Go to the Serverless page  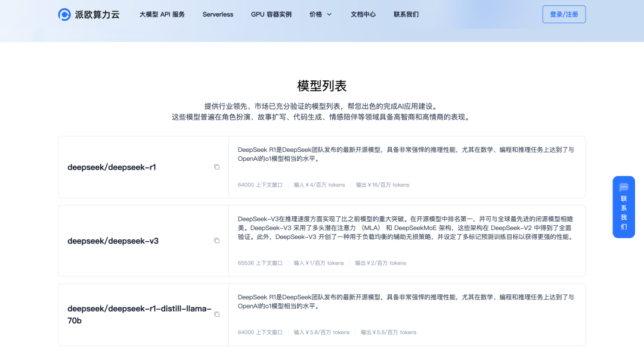218,14
